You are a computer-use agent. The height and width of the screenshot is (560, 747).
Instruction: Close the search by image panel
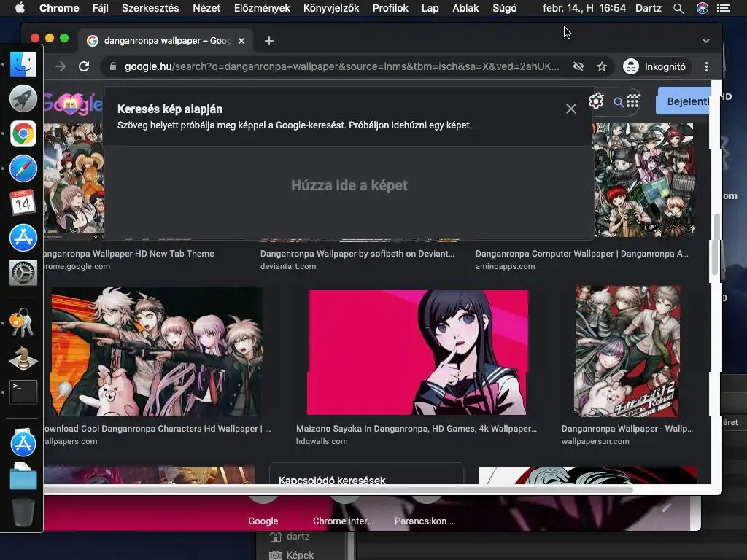[570, 109]
